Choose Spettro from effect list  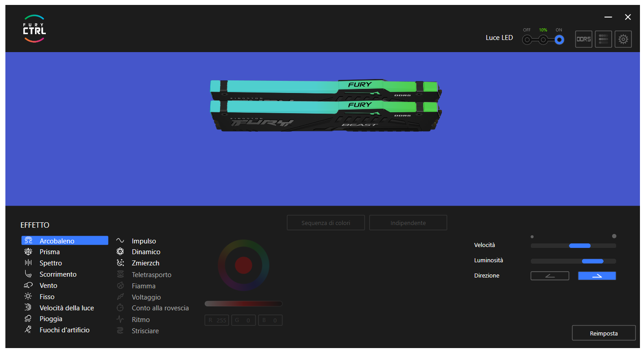point(51,263)
